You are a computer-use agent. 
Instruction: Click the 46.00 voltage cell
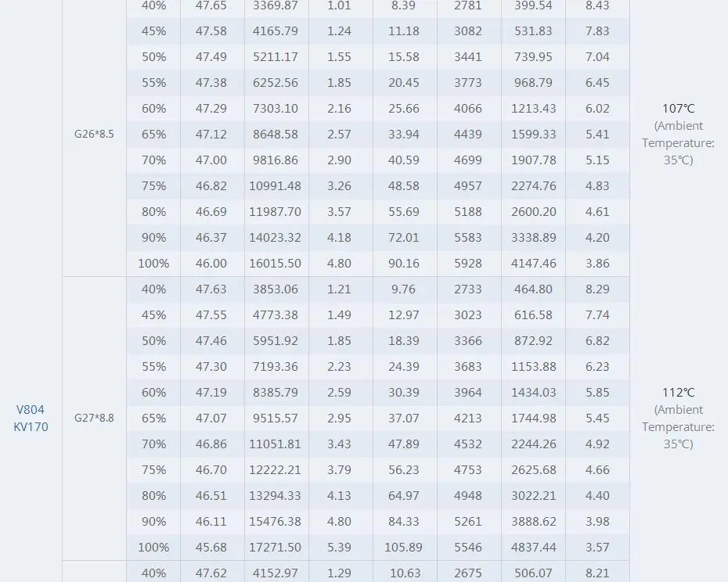[x=211, y=264]
